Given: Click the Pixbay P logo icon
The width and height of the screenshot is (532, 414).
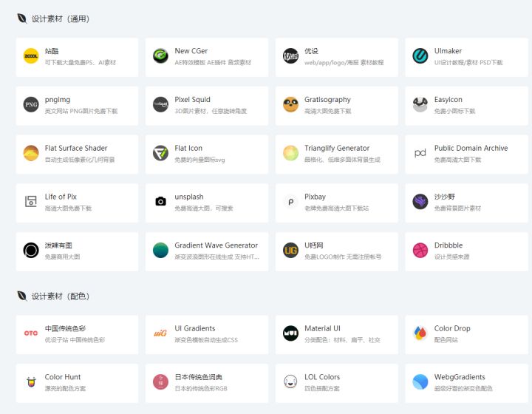Looking at the screenshot, I should tap(290, 202).
